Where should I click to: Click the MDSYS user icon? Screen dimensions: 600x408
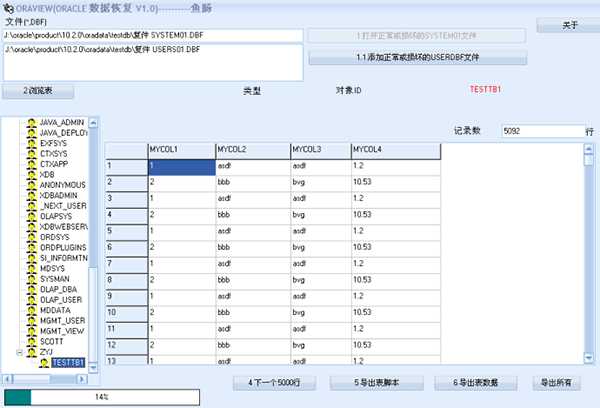pyautogui.click(x=32, y=269)
